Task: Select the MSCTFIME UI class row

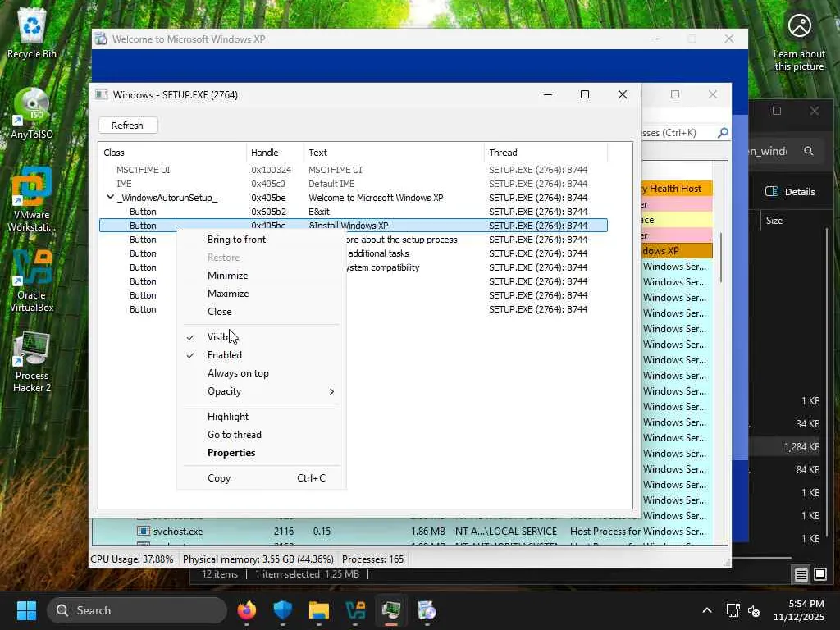Action: pyautogui.click(x=353, y=170)
